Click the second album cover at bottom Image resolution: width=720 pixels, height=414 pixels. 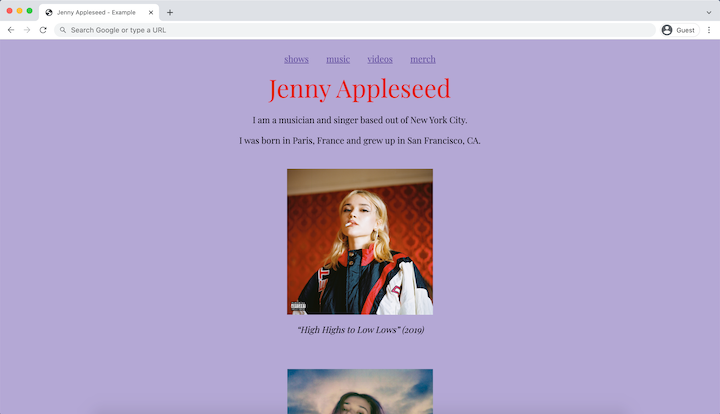360,392
